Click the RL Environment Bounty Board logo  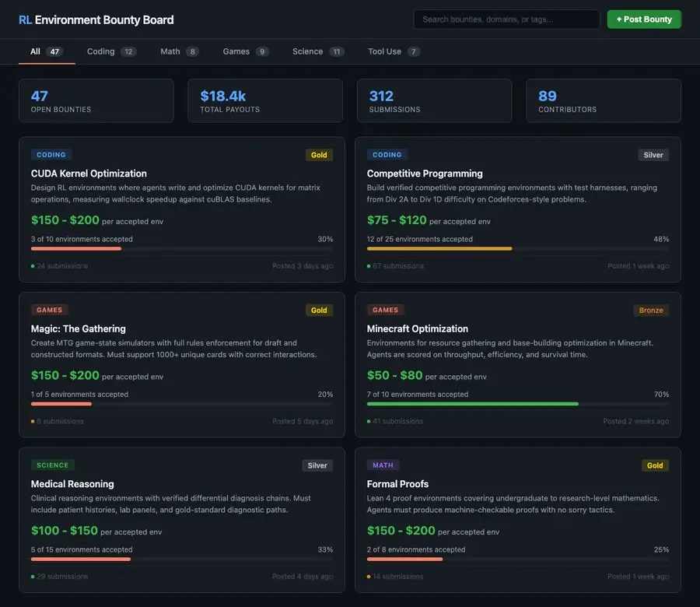pos(96,19)
